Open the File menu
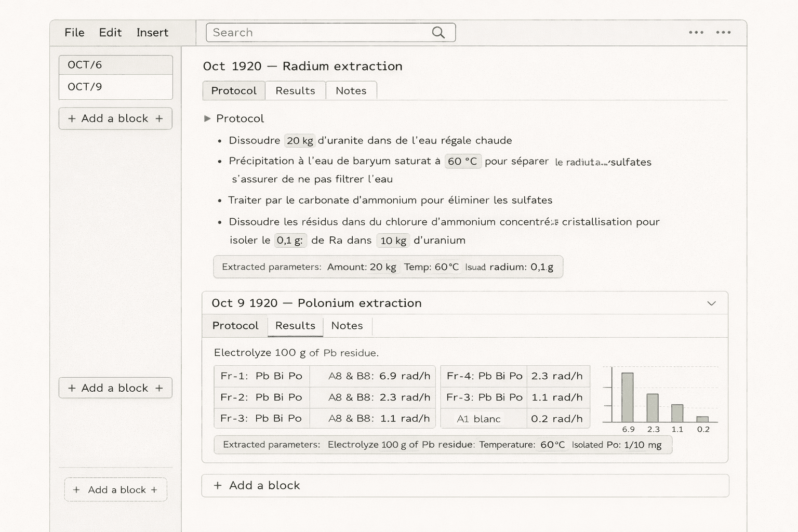Image resolution: width=798 pixels, height=532 pixels. pyautogui.click(x=74, y=33)
